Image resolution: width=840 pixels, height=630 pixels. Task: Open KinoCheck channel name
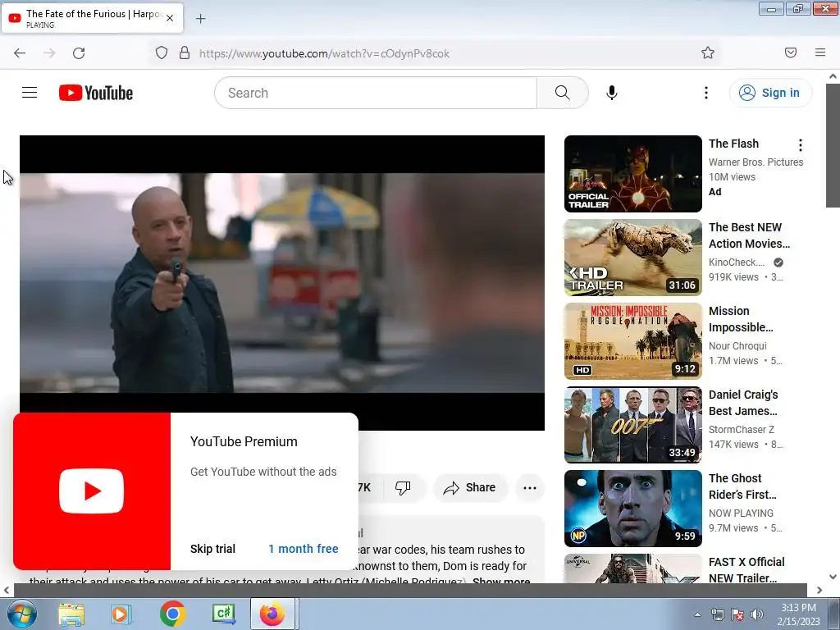click(737, 262)
